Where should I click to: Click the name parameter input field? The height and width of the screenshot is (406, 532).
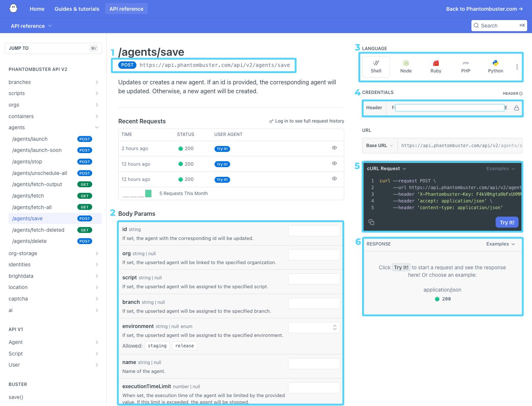[314, 364]
